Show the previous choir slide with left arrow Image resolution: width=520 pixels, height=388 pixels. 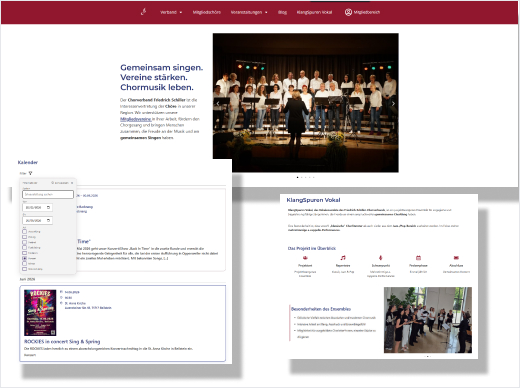pos(218,103)
